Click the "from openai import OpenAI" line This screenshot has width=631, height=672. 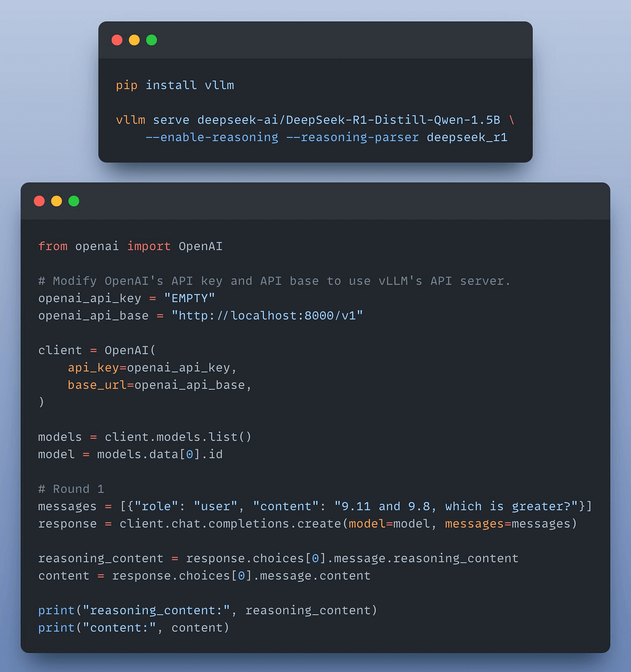click(130, 247)
